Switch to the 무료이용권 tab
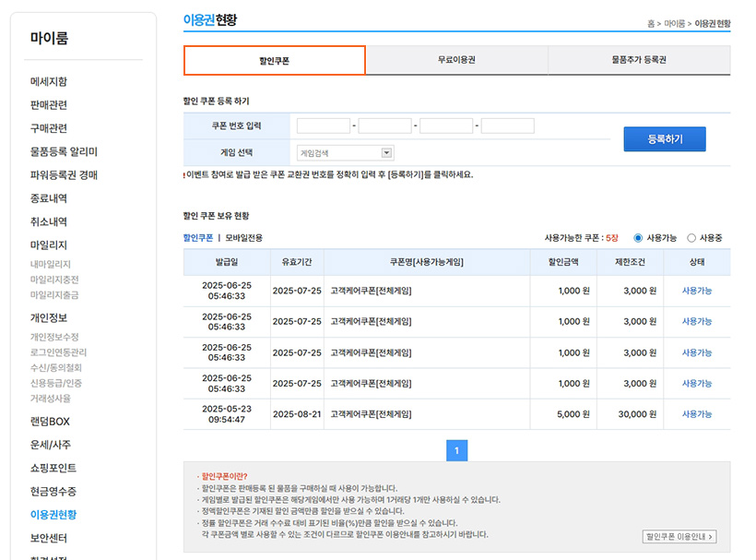 click(x=456, y=60)
